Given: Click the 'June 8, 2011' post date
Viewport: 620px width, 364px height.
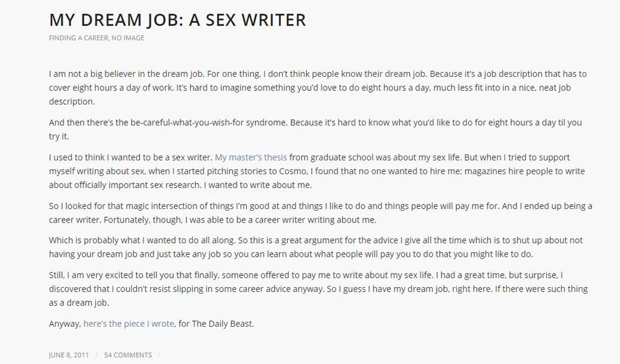Looking at the screenshot, I should [x=69, y=355].
